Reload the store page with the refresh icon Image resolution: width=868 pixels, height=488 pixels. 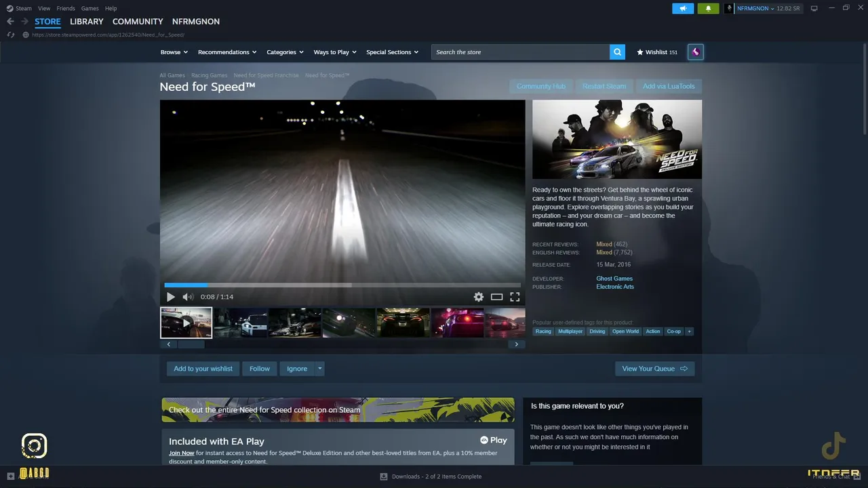(10, 35)
